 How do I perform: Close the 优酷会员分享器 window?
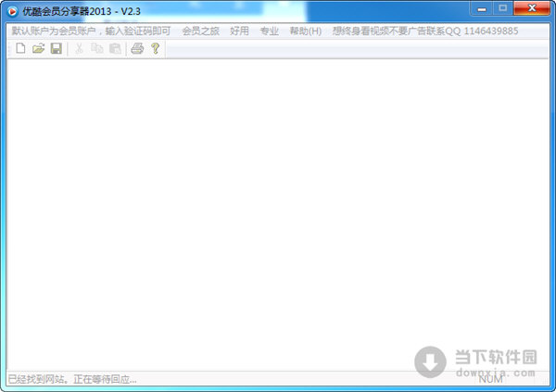[532, 8]
